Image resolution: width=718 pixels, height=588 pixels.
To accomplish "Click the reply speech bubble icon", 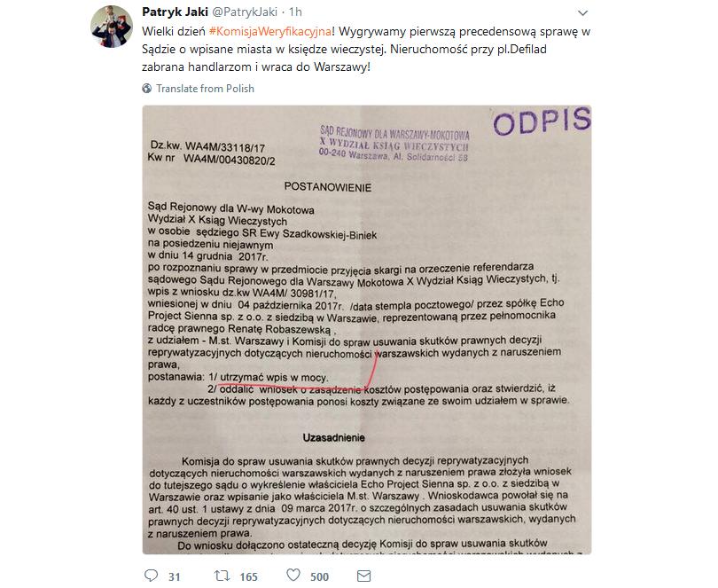I will (151, 576).
